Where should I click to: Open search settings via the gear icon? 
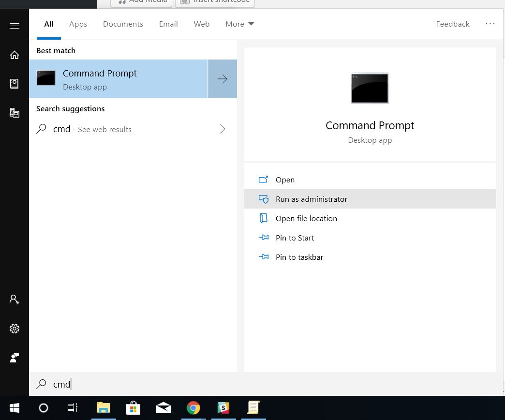click(14, 329)
